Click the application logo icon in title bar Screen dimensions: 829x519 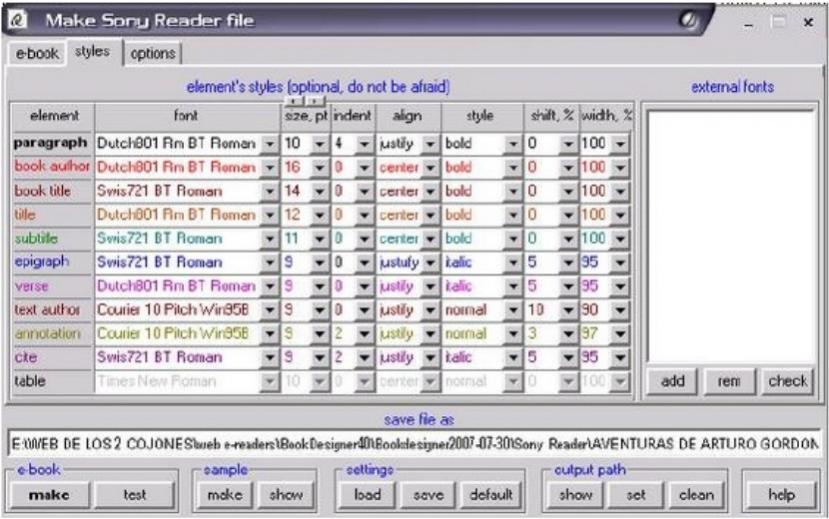pos(18,21)
